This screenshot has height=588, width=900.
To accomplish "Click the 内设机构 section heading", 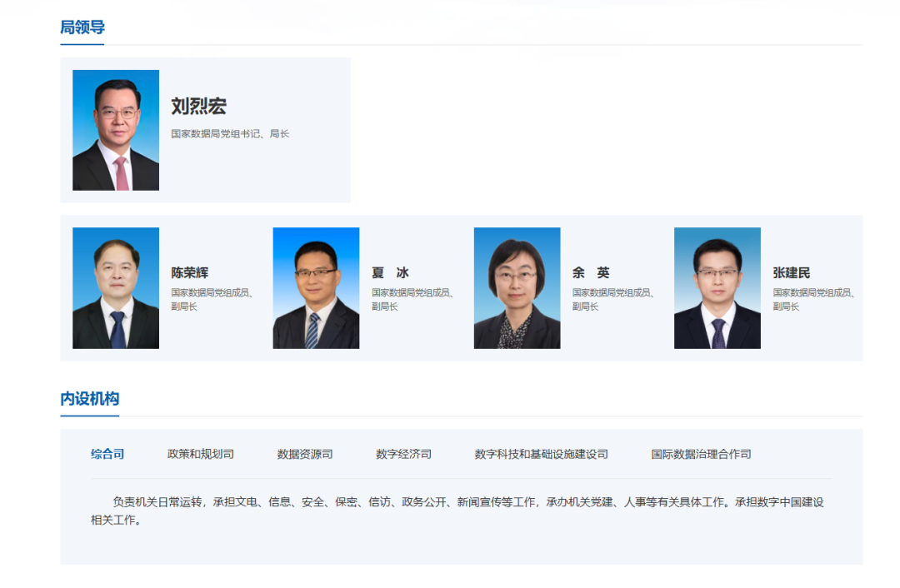I will [x=89, y=398].
